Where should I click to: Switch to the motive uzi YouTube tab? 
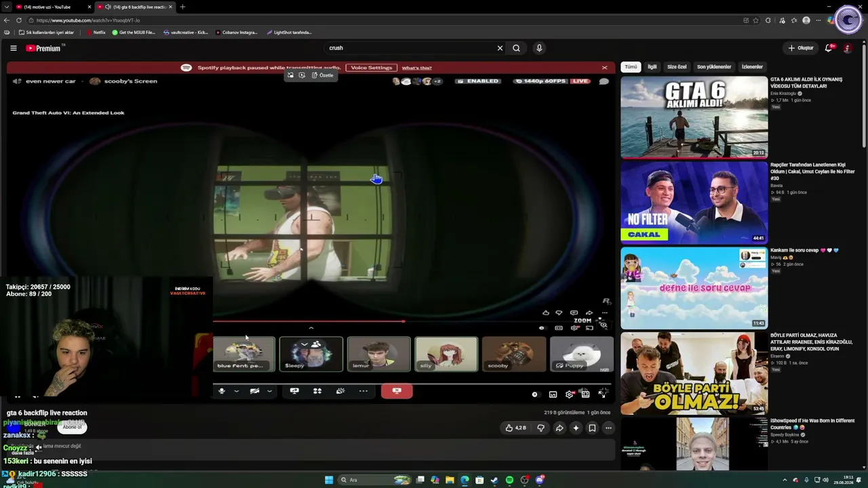(x=53, y=7)
